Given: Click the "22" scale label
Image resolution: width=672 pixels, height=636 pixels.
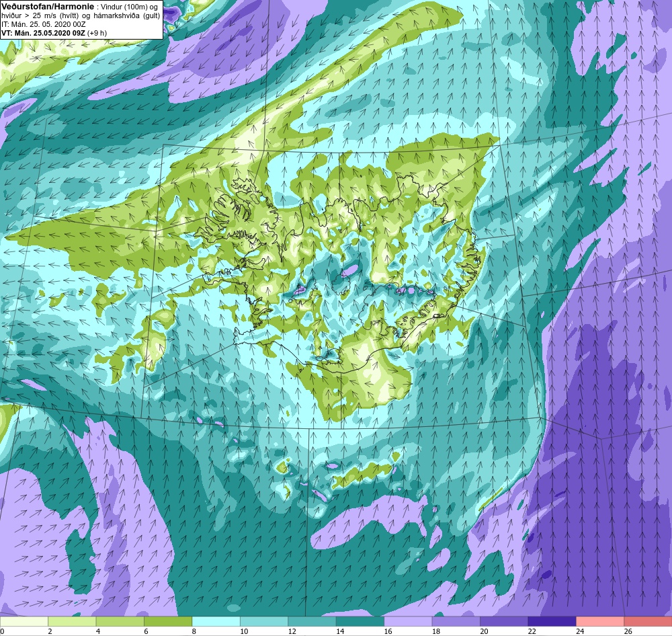Looking at the screenshot, I should (x=532, y=631).
